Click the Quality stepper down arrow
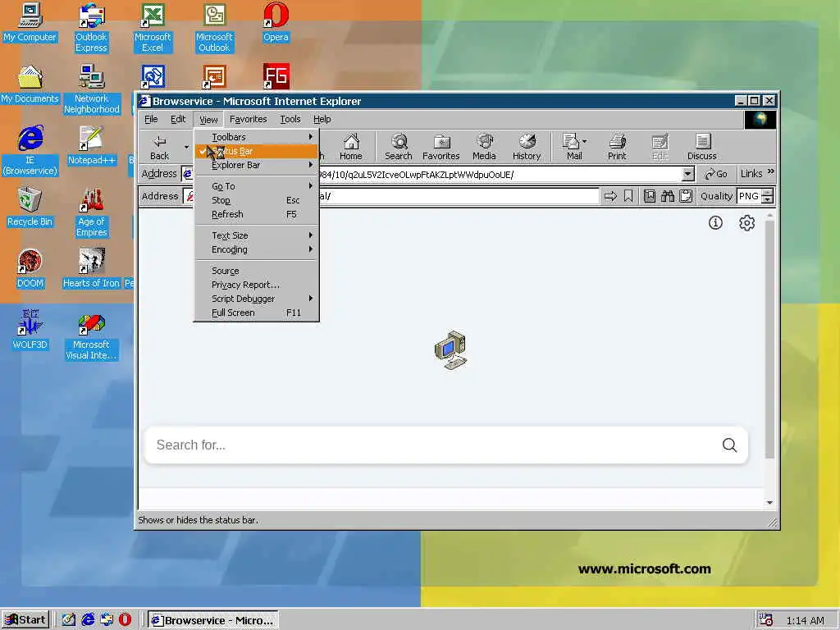 768,200
